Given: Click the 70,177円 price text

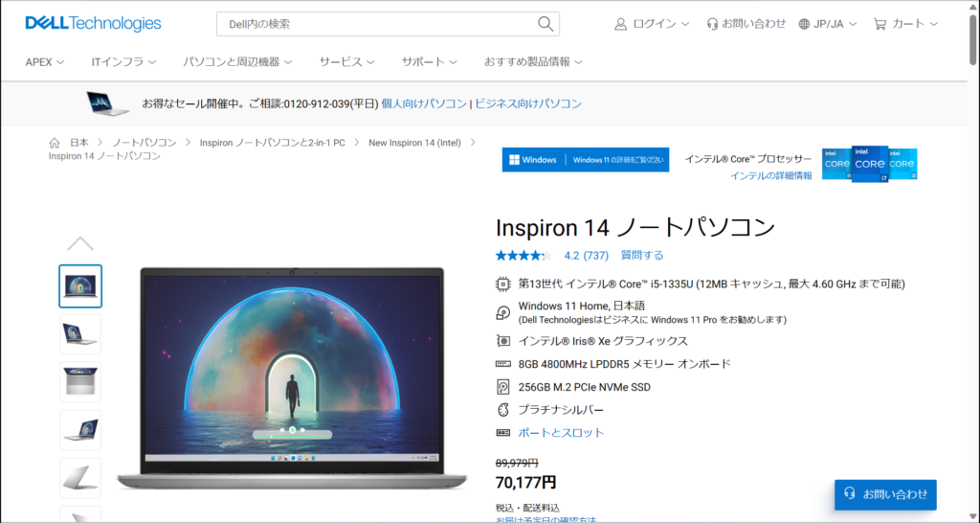Looking at the screenshot, I should (525, 483).
